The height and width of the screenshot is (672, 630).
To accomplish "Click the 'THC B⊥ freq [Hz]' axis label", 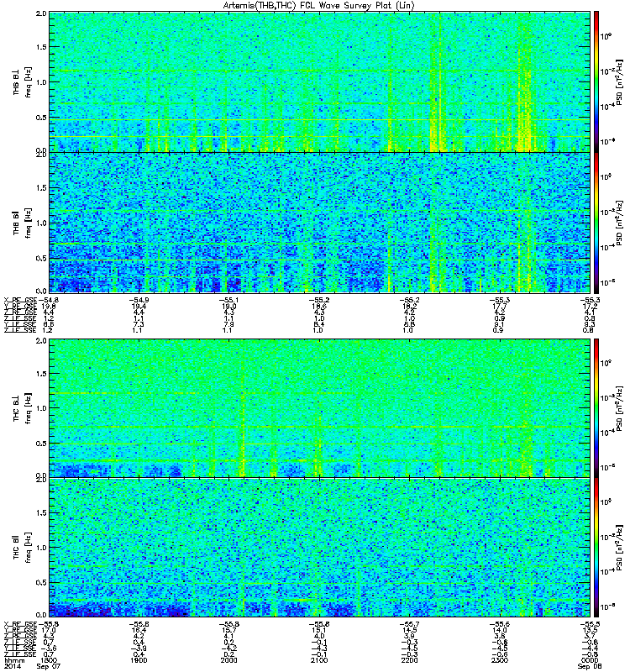I will pyautogui.click(x=22, y=408).
